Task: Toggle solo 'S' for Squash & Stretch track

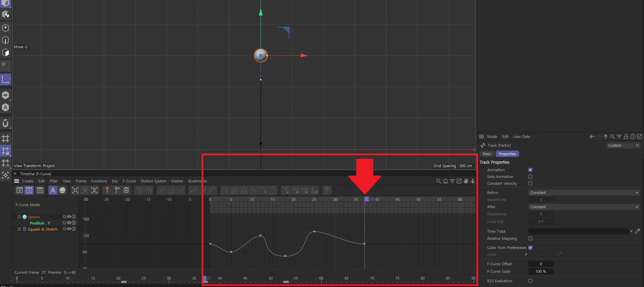Action: click(x=74, y=229)
